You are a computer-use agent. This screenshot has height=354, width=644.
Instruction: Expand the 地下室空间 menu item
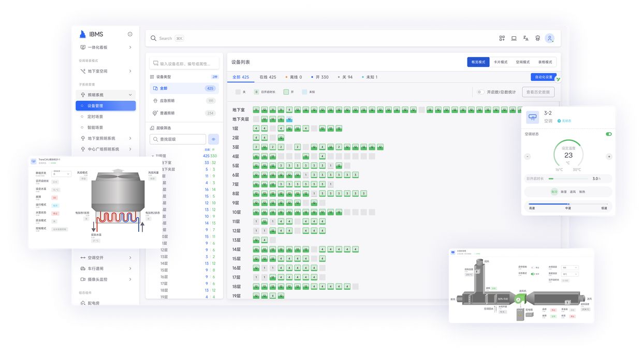point(130,71)
